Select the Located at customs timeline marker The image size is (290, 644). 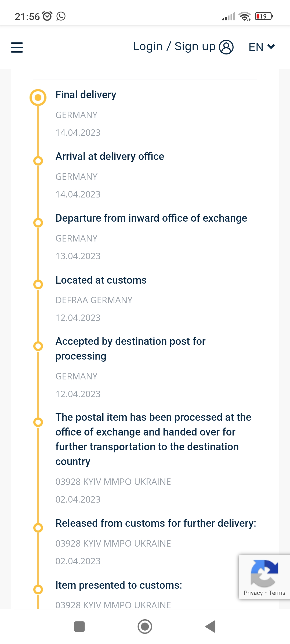(x=38, y=284)
